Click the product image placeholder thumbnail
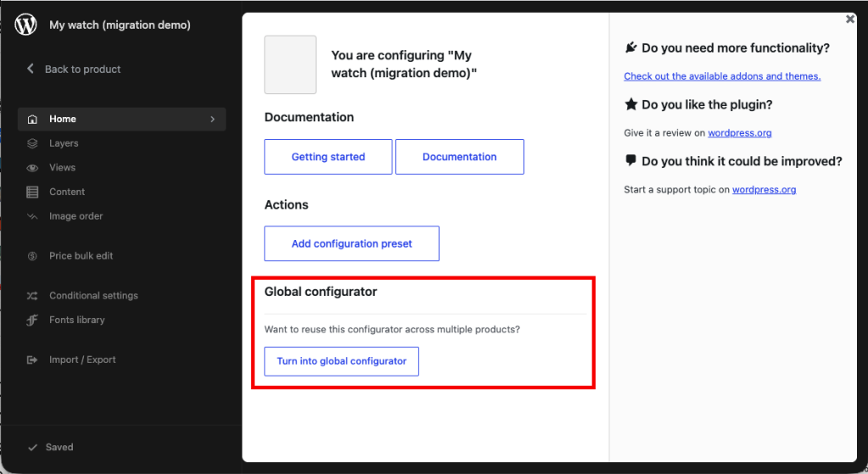The height and width of the screenshot is (474, 868). tap(291, 64)
